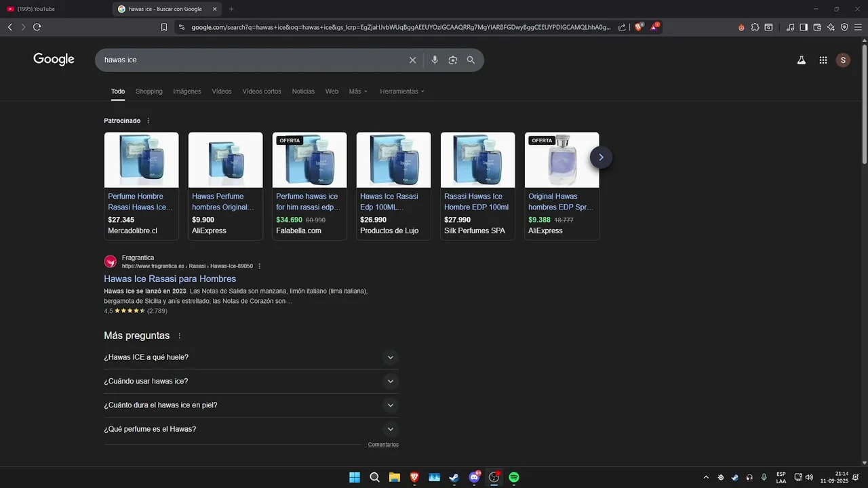Start voice search with microphone icon
Viewport: 868px width, 488px height.
[x=435, y=60]
